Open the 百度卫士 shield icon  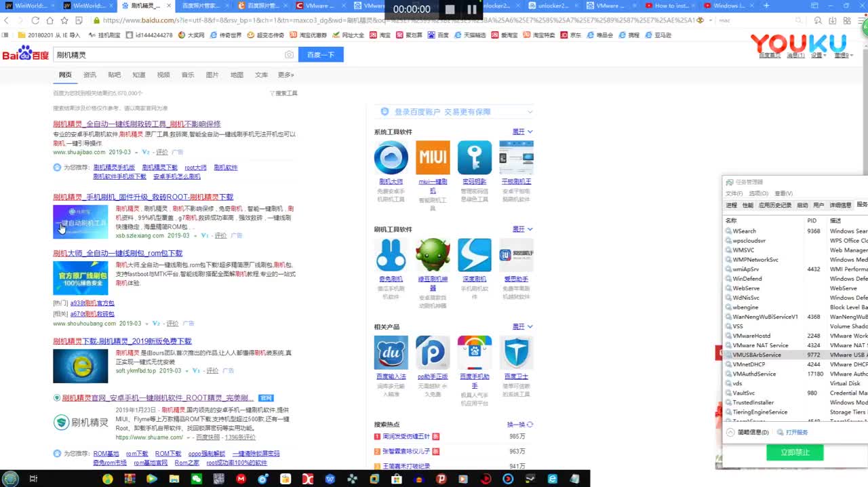(516, 353)
